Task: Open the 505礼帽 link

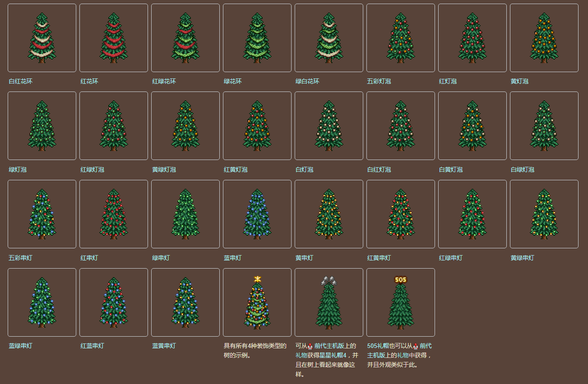Action: tap(378, 346)
